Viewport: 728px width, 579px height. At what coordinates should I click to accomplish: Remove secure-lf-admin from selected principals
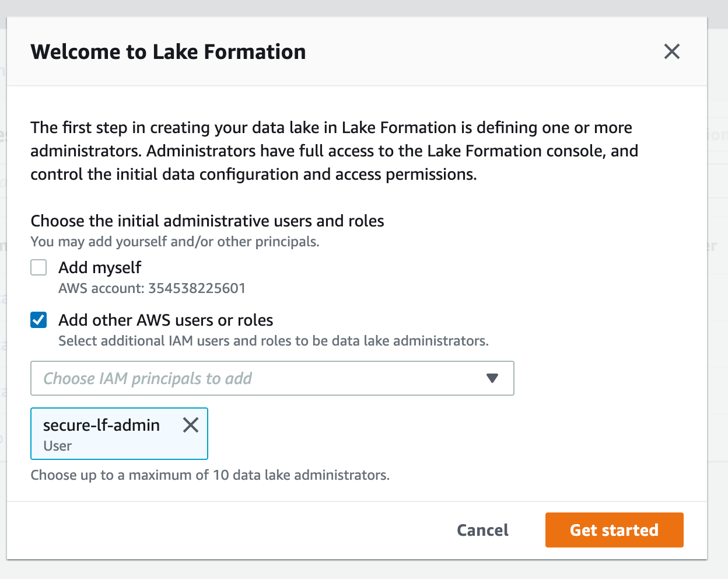coord(191,425)
